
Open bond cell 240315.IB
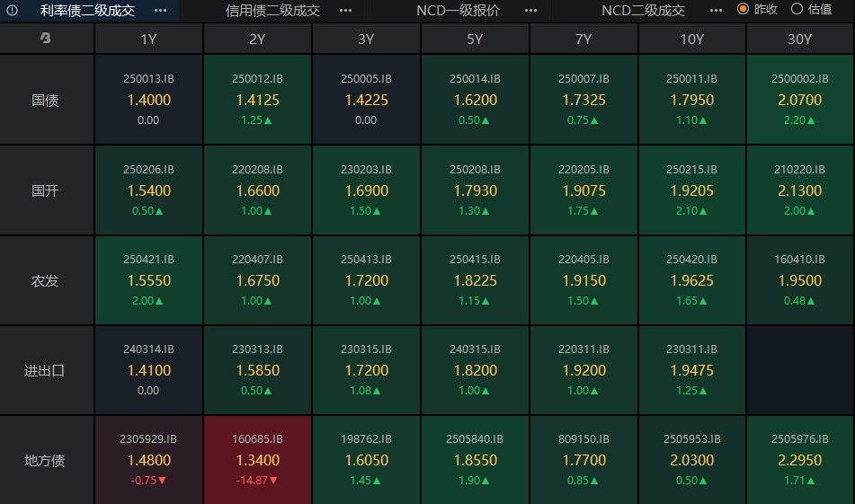[x=475, y=370]
